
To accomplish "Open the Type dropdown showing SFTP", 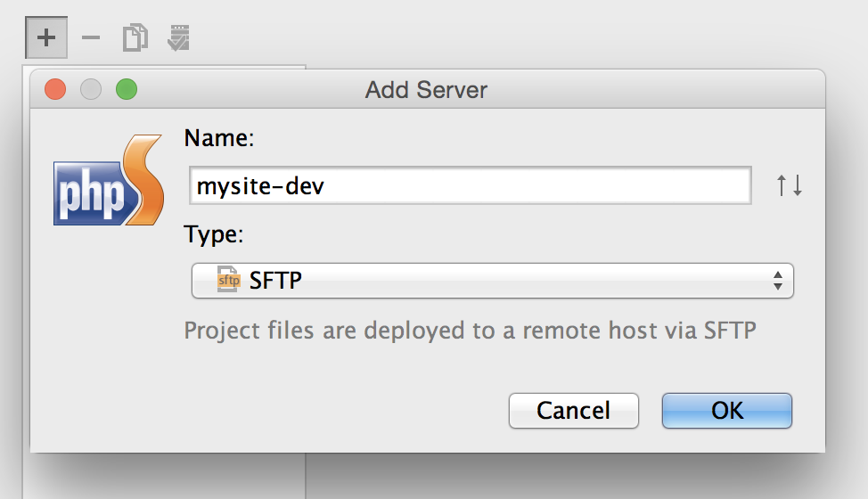I will coord(492,281).
